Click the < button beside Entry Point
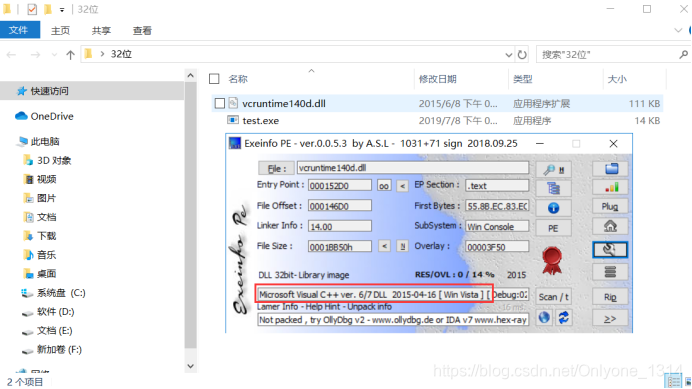The height and width of the screenshot is (389, 692). coord(402,186)
